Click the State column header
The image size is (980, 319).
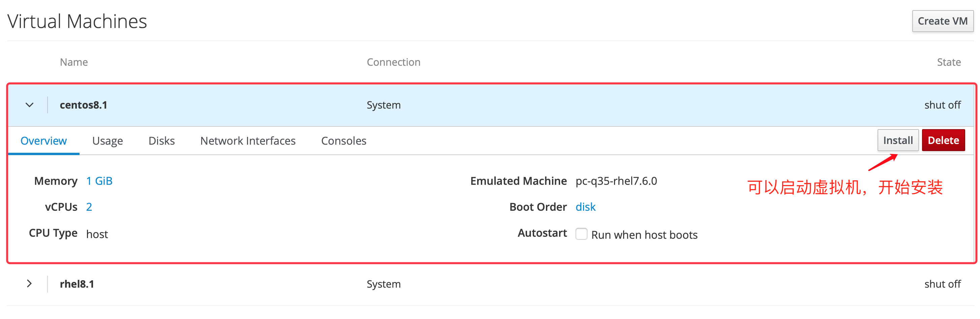[948, 62]
